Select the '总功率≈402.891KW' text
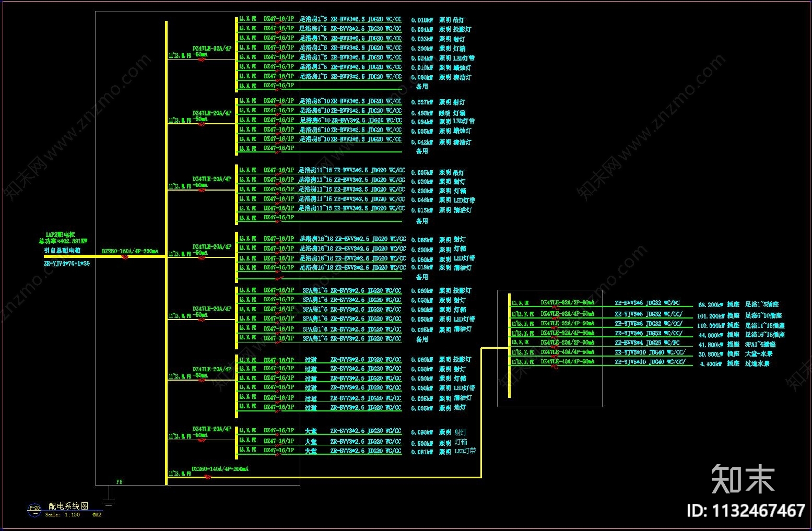This screenshot has width=812, height=531. coord(63,242)
